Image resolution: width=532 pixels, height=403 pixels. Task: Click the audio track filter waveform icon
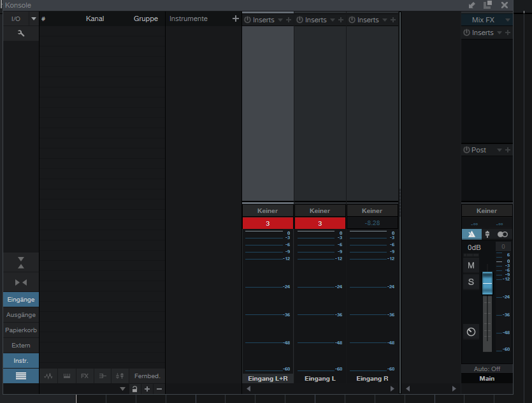click(48, 376)
